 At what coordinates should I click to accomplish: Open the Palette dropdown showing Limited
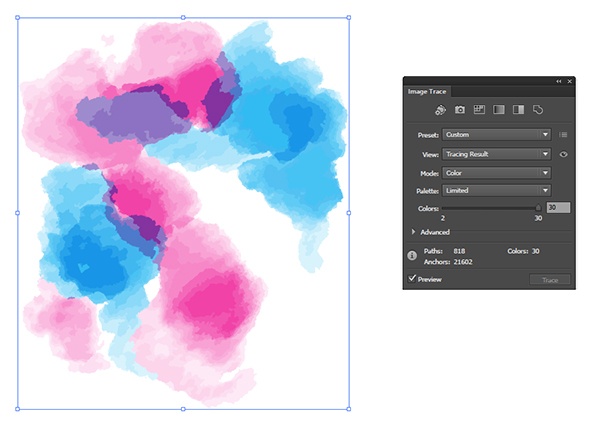[x=497, y=191]
